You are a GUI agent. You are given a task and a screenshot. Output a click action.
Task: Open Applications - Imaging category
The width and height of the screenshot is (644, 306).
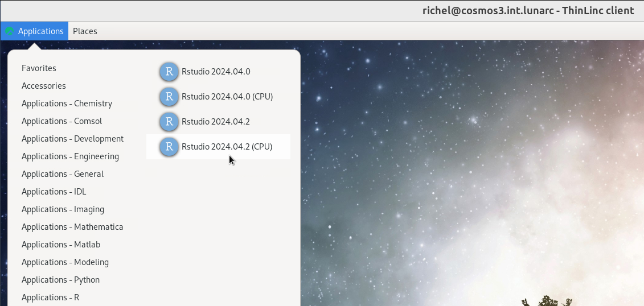pos(63,209)
